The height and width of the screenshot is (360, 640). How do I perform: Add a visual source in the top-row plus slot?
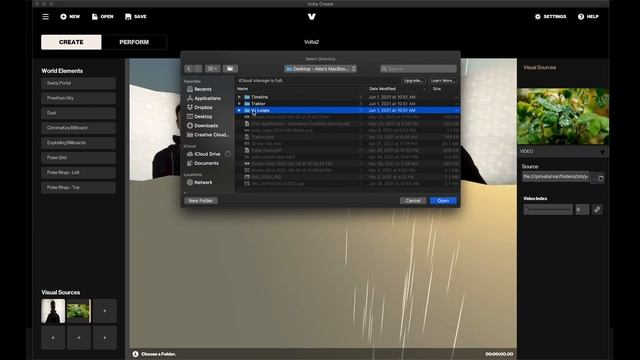[x=104, y=311]
